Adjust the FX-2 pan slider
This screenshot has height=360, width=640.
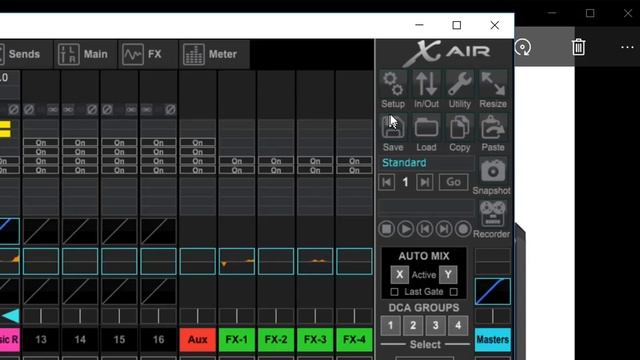[x=276, y=316]
